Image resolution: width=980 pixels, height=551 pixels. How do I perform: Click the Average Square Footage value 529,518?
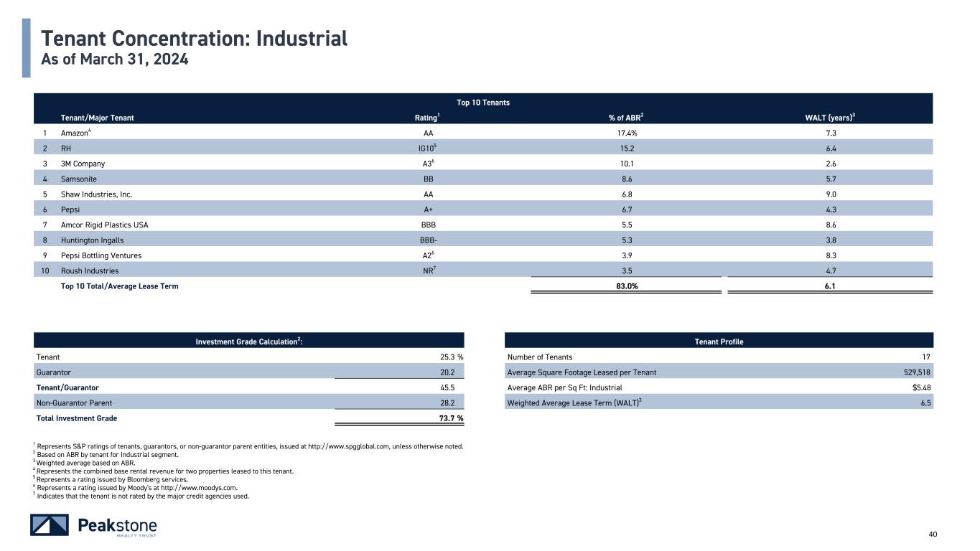pos(916,372)
